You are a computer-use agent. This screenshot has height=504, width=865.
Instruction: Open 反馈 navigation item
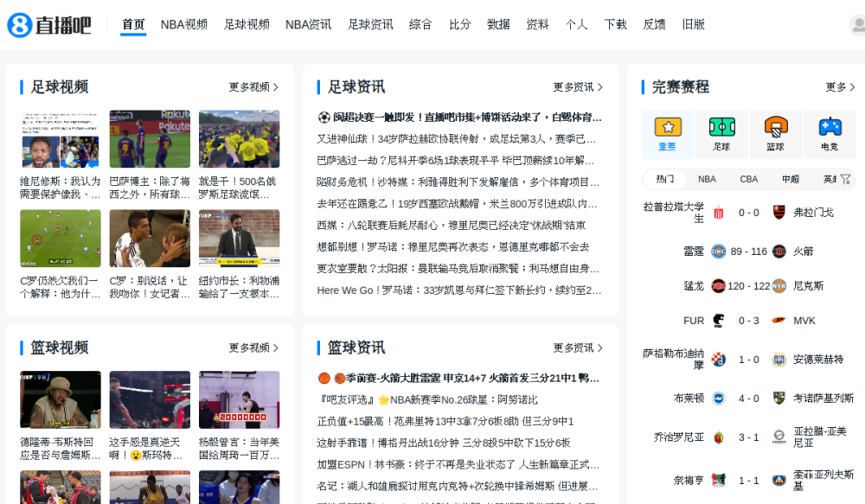click(x=654, y=24)
